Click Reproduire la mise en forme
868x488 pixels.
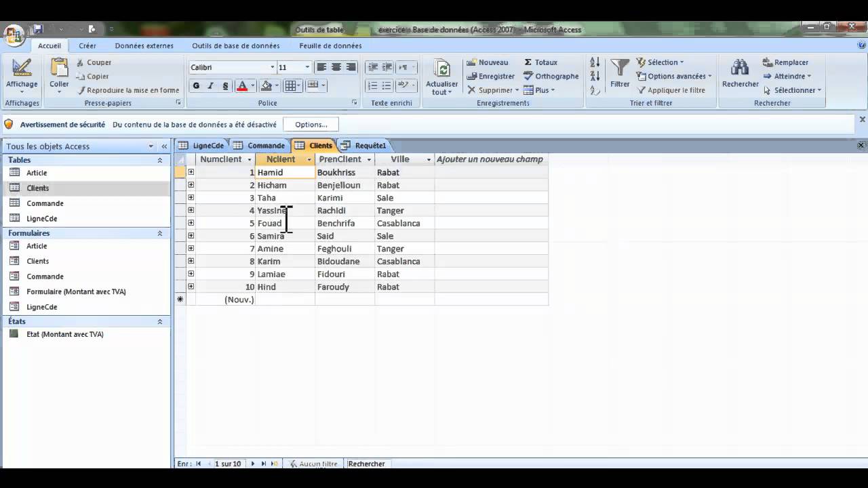tap(128, 90)
